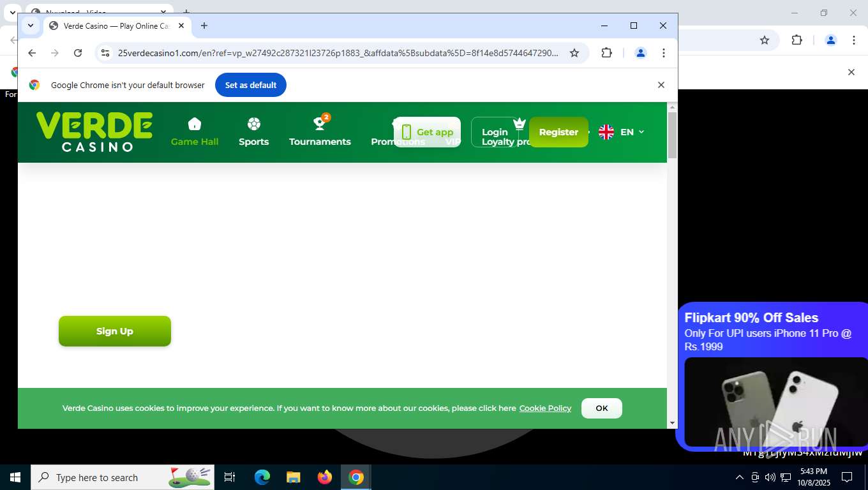868x490 pixels.
Task: Click the Verde Casino logo
Action: pyautogui.click(x=94, y=132)
